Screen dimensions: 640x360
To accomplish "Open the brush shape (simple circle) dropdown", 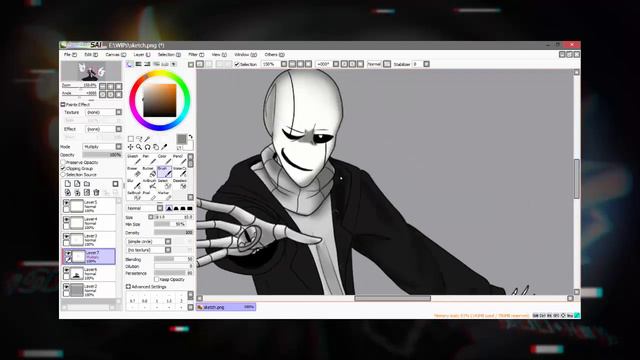I will 149,242.
